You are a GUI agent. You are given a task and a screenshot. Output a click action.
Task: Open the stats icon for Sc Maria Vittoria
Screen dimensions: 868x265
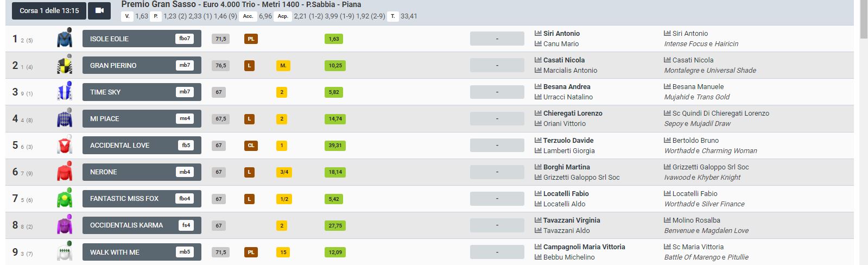click(x=667, y=247)
